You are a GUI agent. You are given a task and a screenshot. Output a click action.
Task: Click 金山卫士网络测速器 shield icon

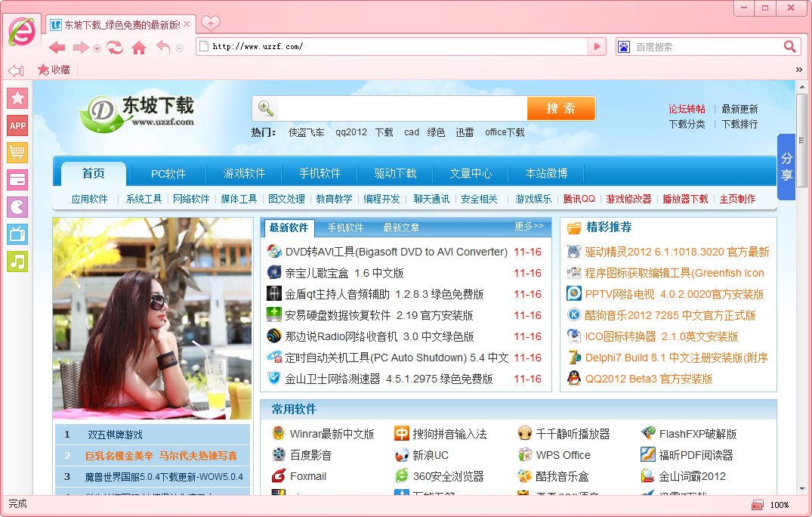(274, 378)
